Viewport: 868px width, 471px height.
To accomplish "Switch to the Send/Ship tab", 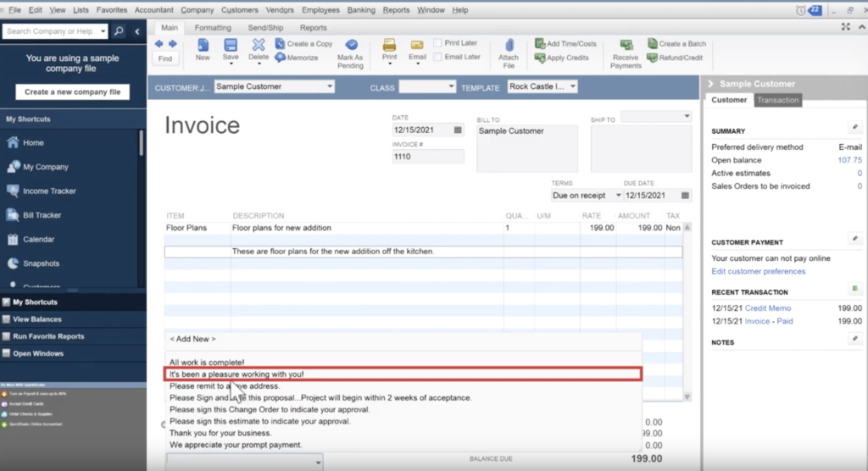I will [x=265, y=28].
